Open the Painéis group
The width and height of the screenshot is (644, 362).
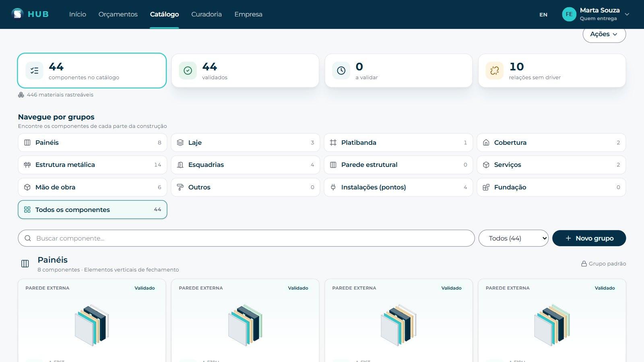pyautogui.click(x=92, y=142)
